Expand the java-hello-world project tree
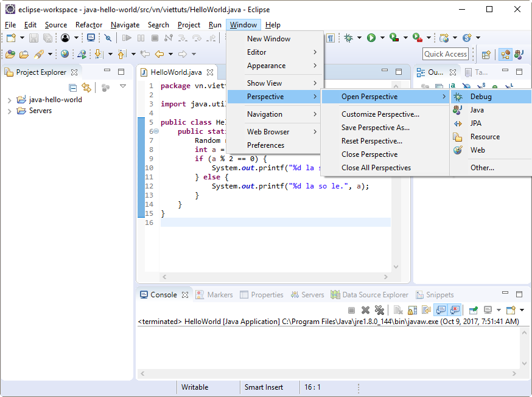This screenshot has width=532, height=397. 10,100
